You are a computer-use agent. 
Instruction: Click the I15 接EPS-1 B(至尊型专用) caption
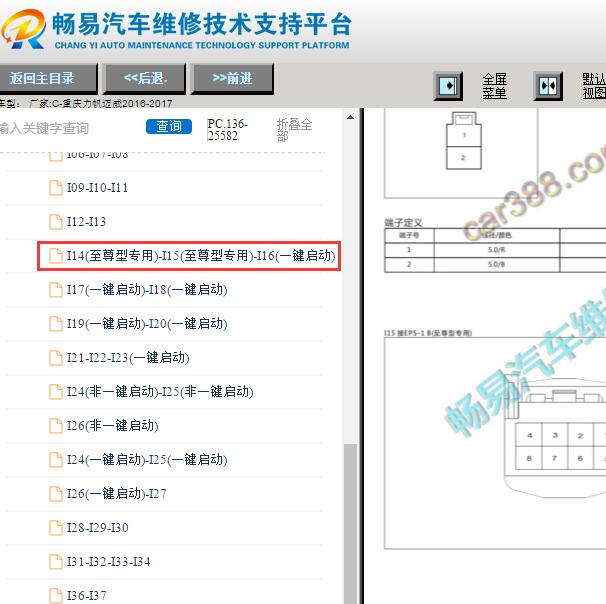click(428, 333)
